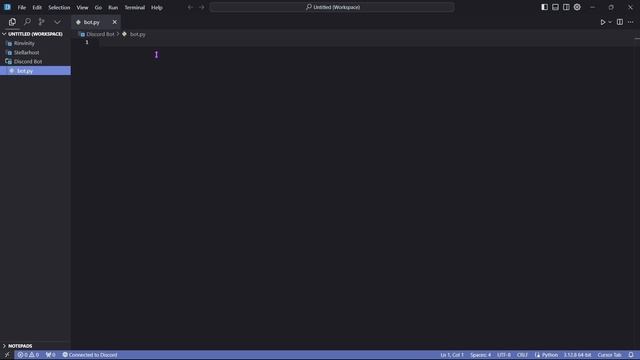Image resolution: width=640 pixels, height=360 pixels.
Task: Click the remote window status icon
Action: coord(7,355)
